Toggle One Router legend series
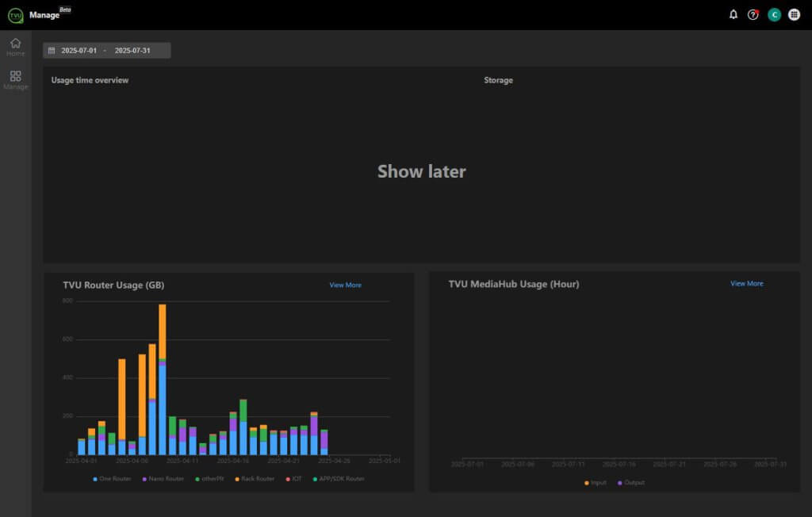The height and width of the screenshot is (517, 812). pos(112,479)
